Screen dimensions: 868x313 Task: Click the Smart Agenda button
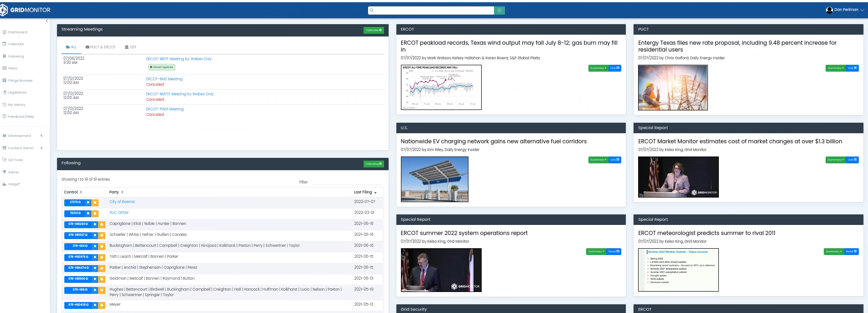161,67
